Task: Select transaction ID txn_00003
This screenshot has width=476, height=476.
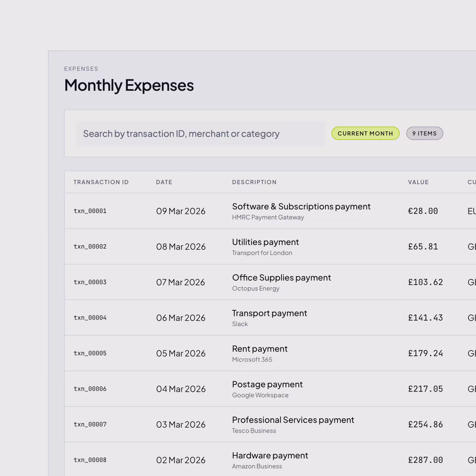Action: tap(90, 282)
